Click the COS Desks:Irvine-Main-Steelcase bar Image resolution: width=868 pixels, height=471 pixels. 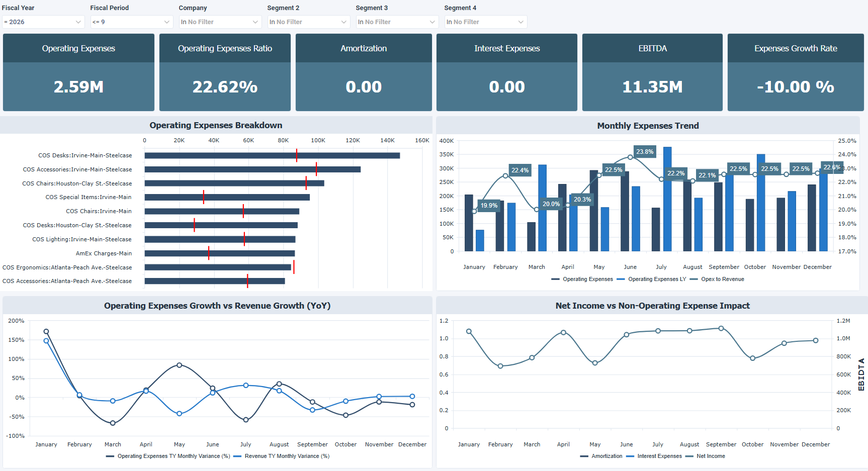272,155
